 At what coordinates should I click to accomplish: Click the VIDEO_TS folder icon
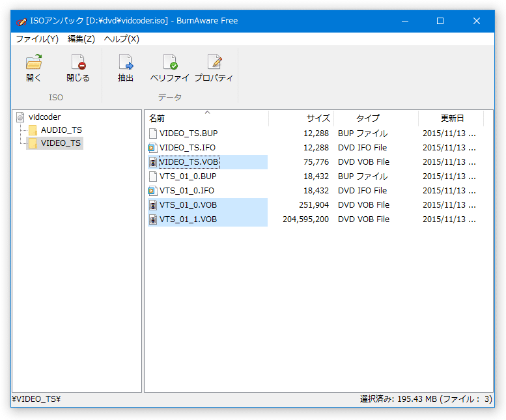[33, 143]
